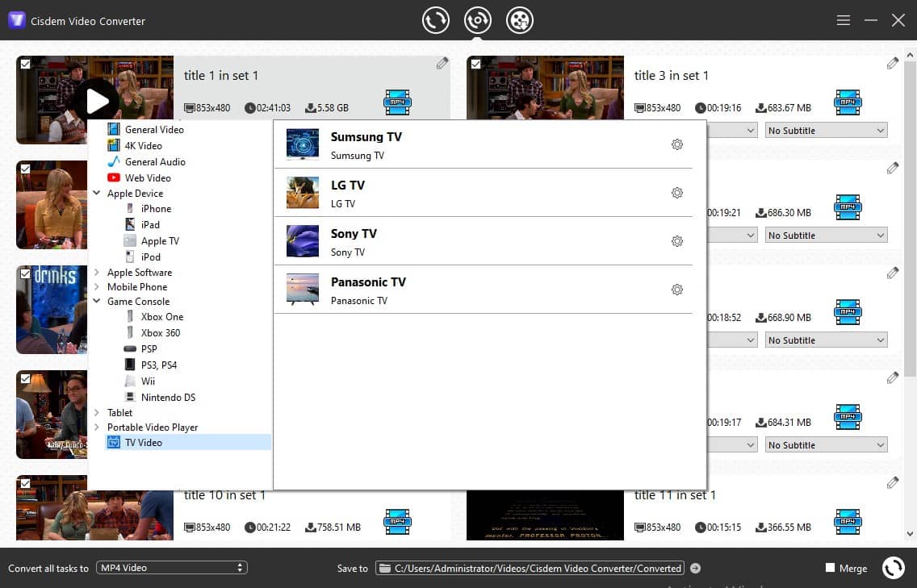917x588 pixels.
Task: Open the video Download section icon
Action: [520, 19]
